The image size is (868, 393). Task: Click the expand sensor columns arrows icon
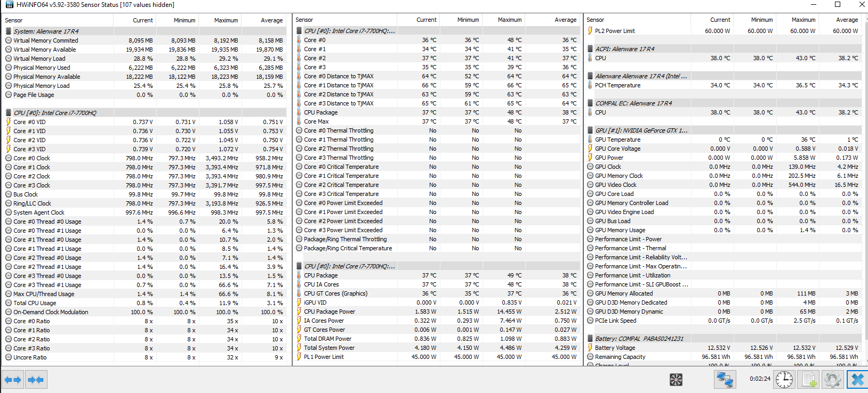point(13,380)
